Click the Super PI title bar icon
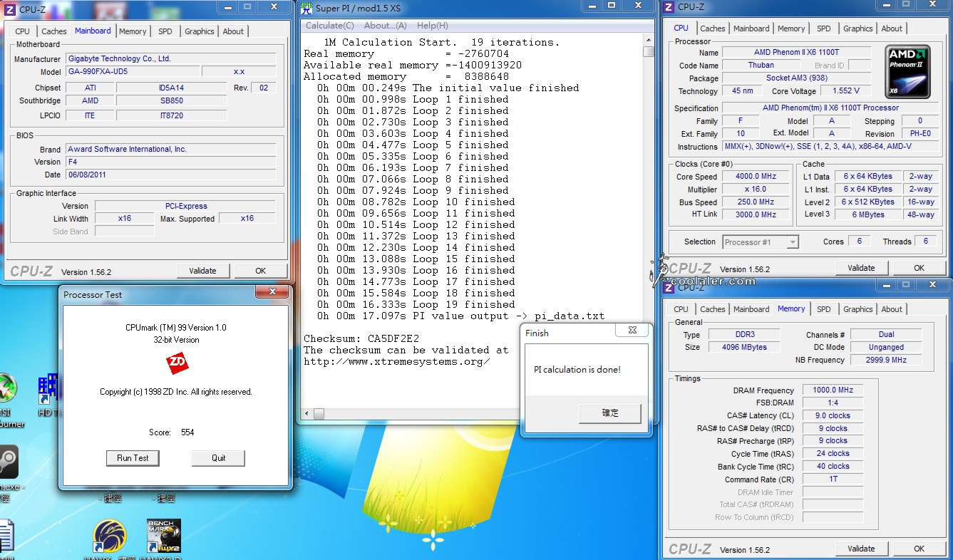 click(x=306, y=8)
